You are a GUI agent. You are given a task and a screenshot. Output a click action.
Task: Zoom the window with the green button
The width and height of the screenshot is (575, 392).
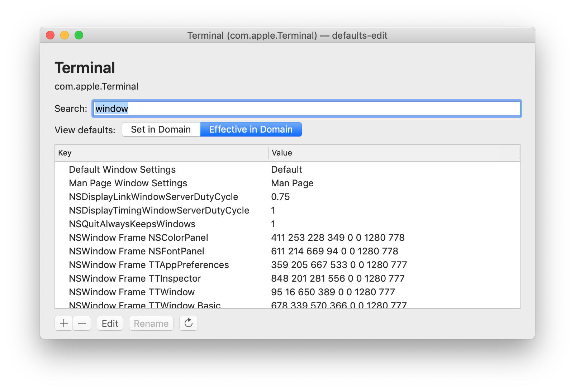coord(79,35)
